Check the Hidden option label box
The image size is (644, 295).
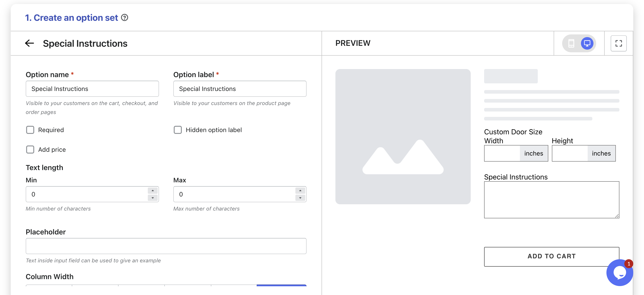(x=178, y=130)
